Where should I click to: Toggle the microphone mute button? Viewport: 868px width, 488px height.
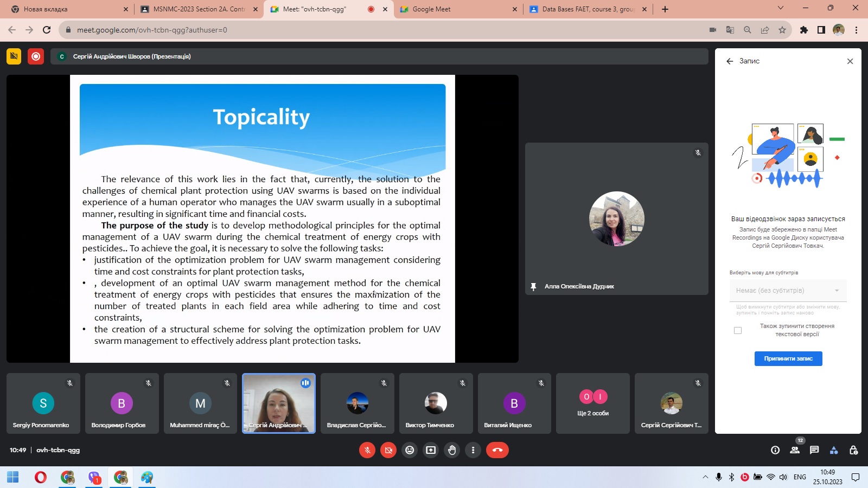pos(367,450)
